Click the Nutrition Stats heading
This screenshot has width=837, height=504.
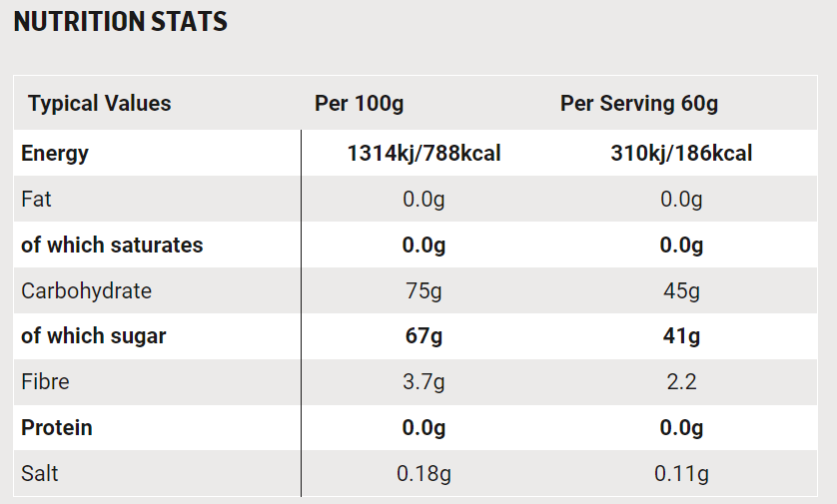click(121, 21)
